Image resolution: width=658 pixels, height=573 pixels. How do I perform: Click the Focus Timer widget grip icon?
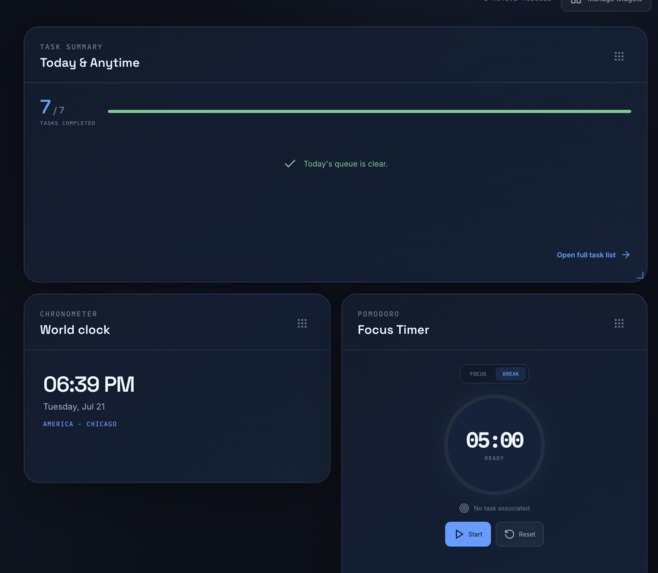coord(619,323)
